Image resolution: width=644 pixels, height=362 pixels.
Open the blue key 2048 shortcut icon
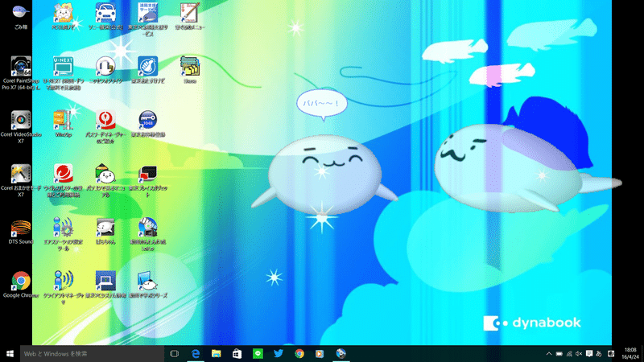click(x=148, y=120)
